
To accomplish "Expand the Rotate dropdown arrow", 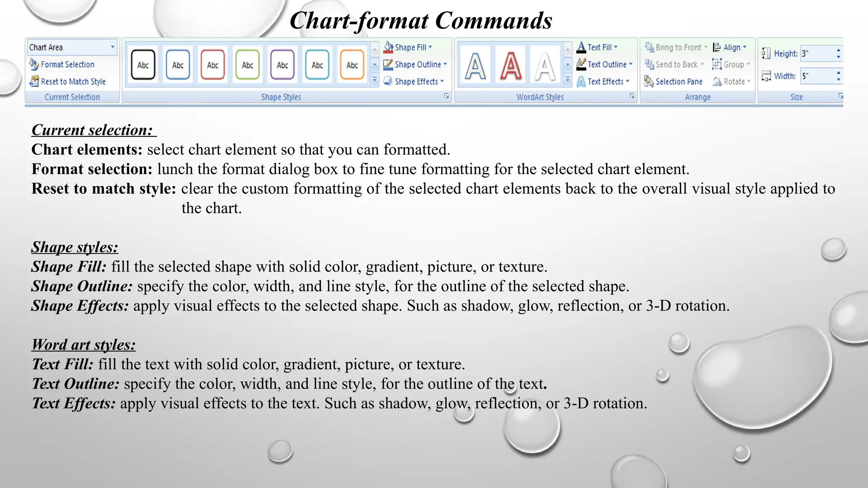I will [x=749, y=81].
